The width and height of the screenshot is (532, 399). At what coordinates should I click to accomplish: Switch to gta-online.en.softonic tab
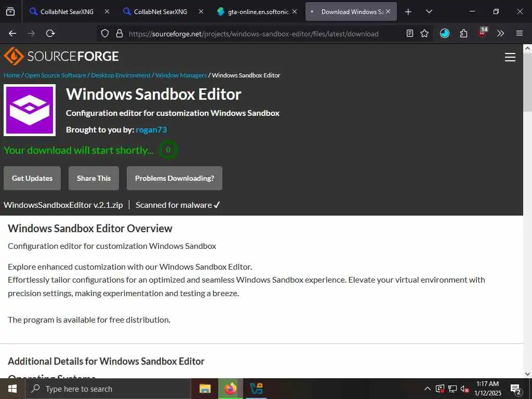click(x=258, y=11)
